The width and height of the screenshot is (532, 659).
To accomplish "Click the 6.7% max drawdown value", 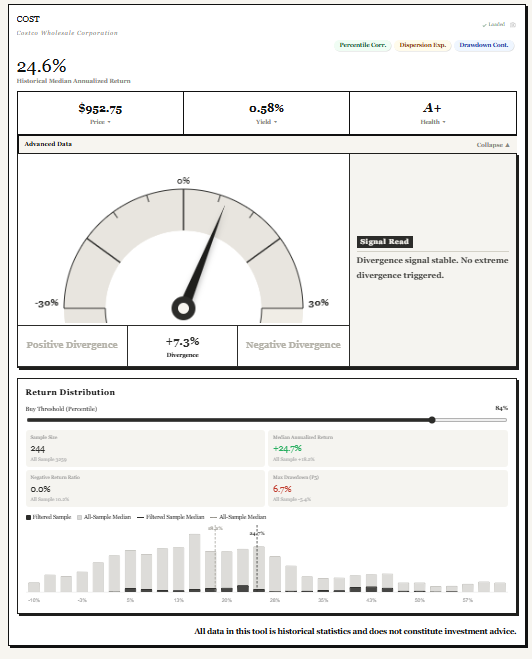I will [282, 489].
